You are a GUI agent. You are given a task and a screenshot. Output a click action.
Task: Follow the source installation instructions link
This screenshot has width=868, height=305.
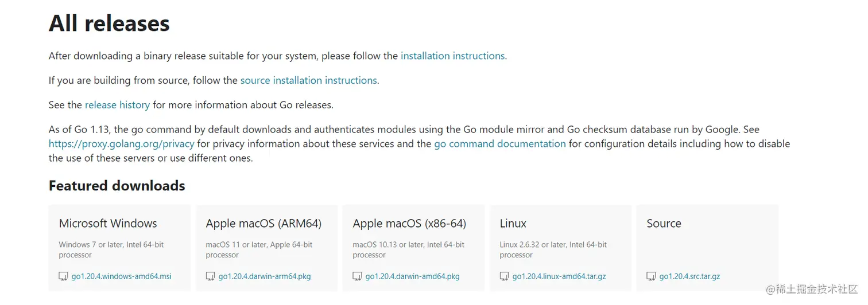308,81
